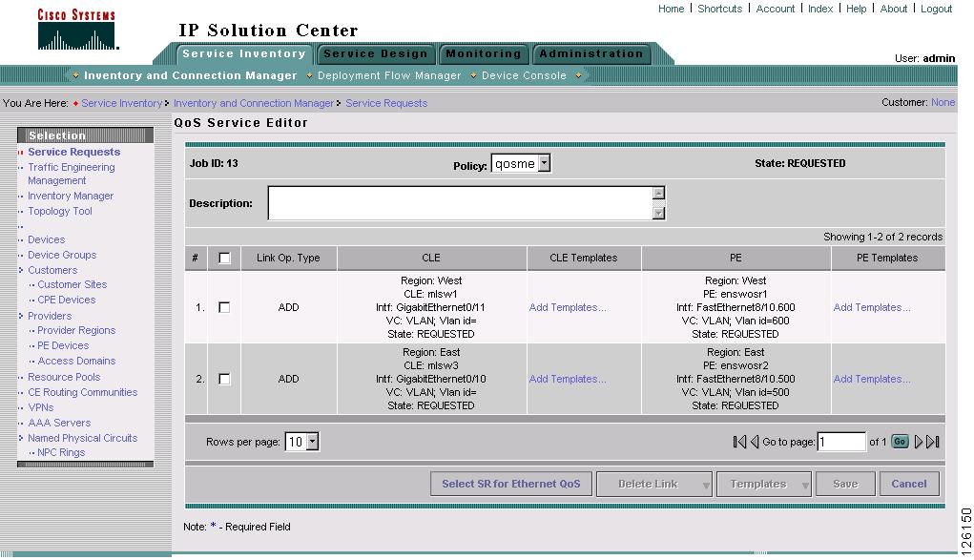The width and height of the screenshot is (974, 560).
Task: Open Resource Pools in the sidebar
Action: pyautogui.click(x=64, y=377)
